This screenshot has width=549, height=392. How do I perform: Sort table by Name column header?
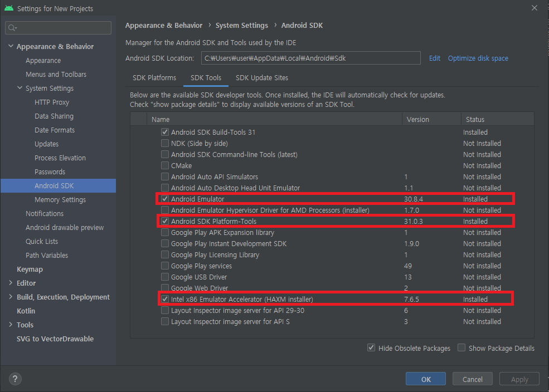click(x=274, y=120)
